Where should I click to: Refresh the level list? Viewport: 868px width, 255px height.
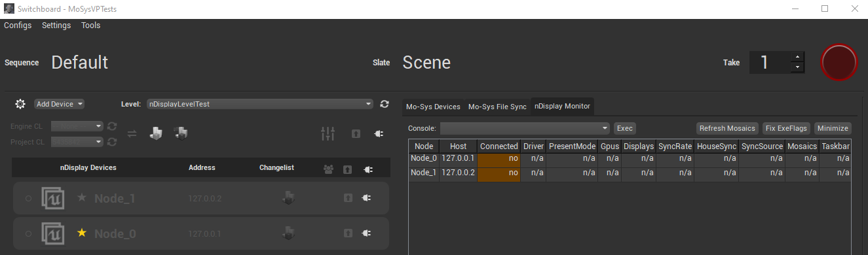(x=385, y=104)
